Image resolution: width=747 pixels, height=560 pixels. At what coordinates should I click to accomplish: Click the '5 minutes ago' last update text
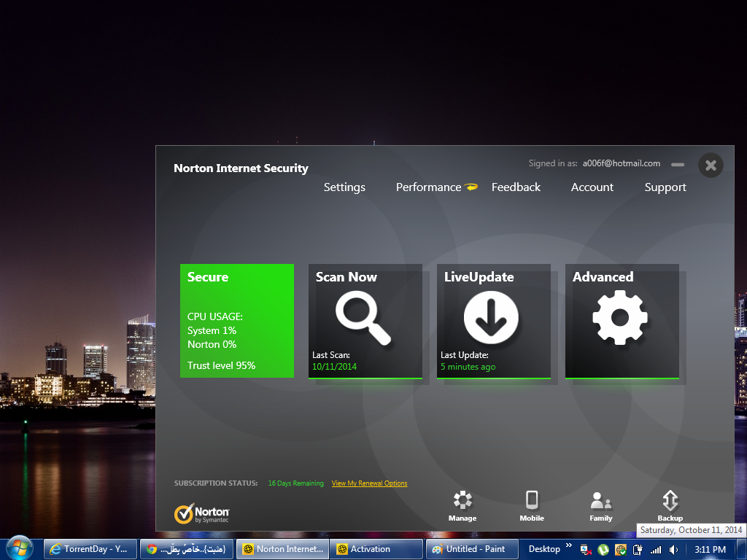(x=468, y=367)
